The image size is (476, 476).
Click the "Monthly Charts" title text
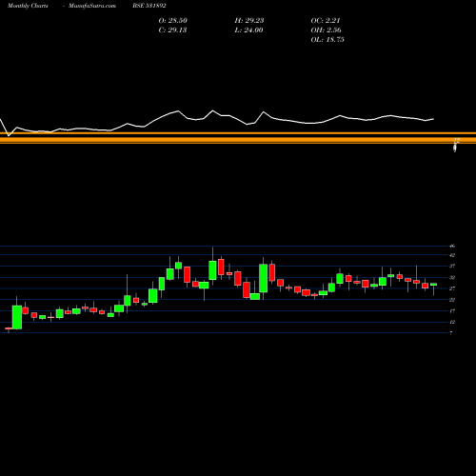click(28, 6)
